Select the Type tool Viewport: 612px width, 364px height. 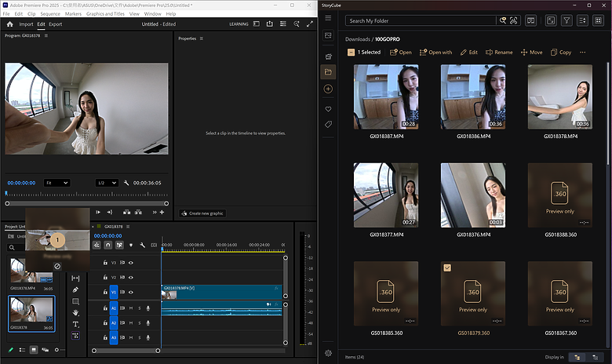pyautogui.click(x=75, y=324)
